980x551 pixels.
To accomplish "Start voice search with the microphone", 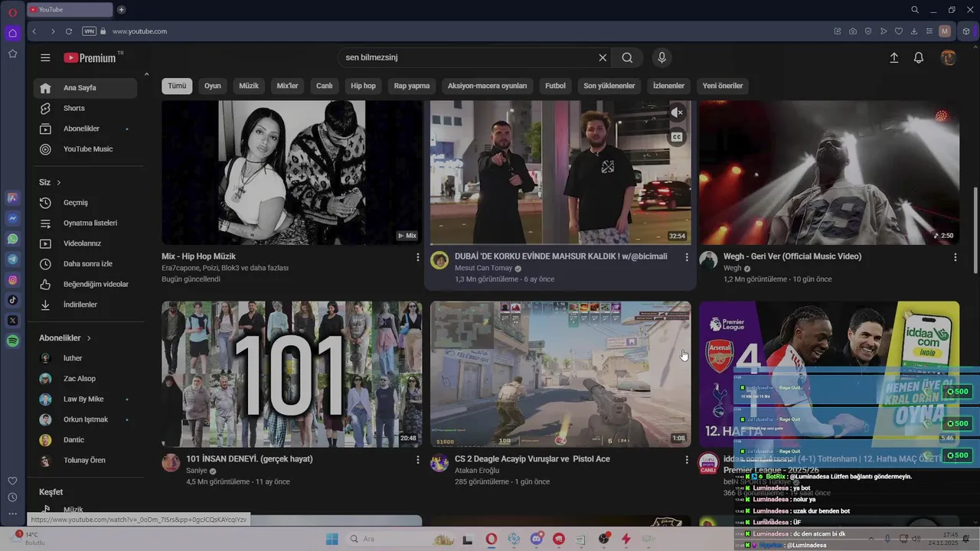I will pyautogui.click(x=662, y=57).
